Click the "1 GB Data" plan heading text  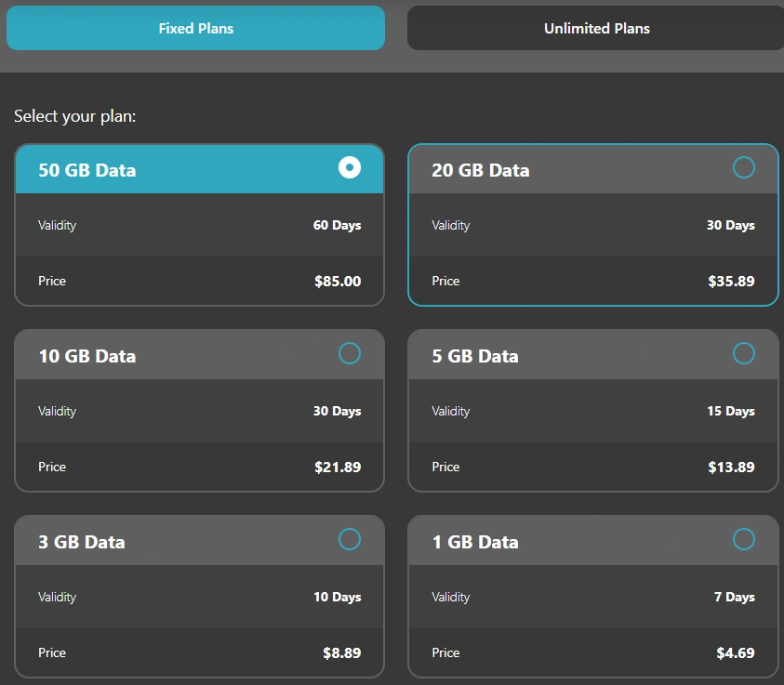(x=474, y=542)
